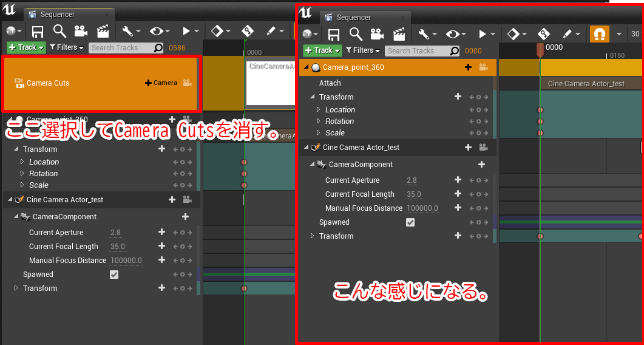Click camera icon on right Camera_point_360 row
The height and width of the screenshot is (345, 644).
click(x=484, y=67)
